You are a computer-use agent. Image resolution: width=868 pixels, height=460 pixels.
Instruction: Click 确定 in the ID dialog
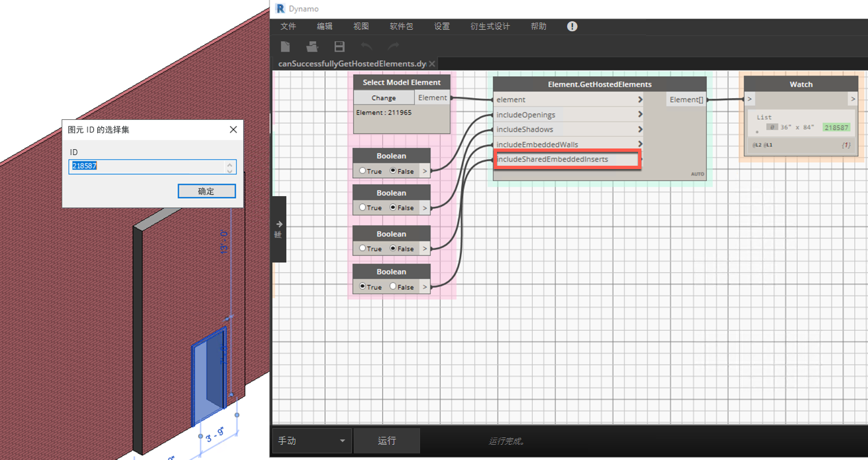[206, 191]
